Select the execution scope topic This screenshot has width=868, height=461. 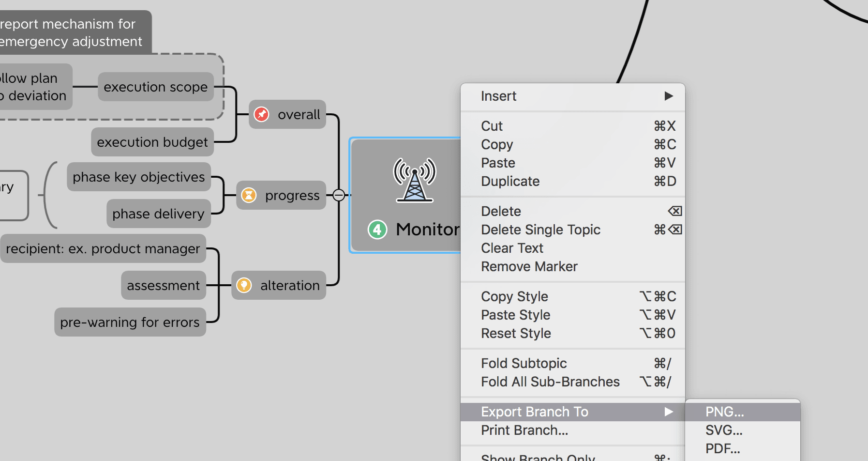coord(156,87)
